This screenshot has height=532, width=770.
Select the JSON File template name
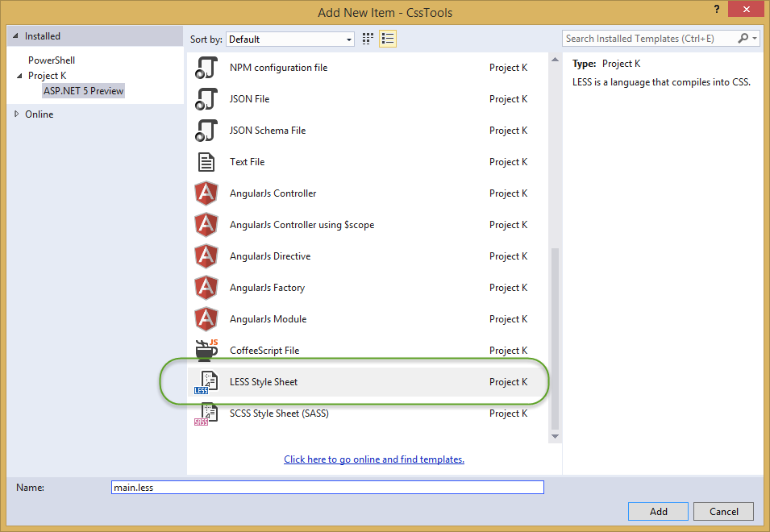[x=249, y=99]
